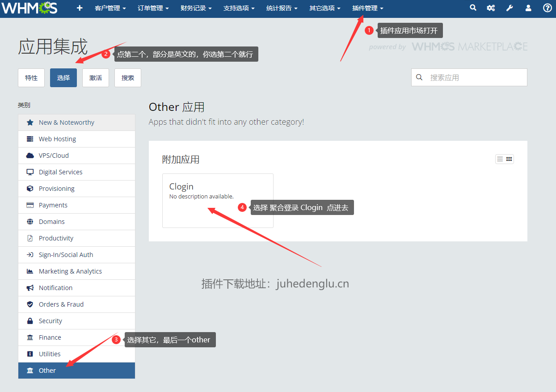556x392 pixels.
Task: Click the shield icon beside Orders & Fraud
Action: [30, 304]
